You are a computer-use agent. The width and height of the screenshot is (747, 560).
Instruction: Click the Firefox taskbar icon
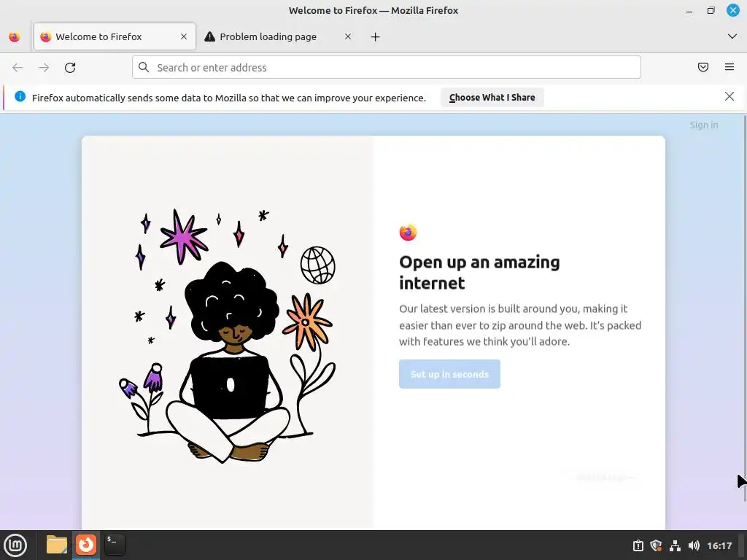pyautogui.click(x=86, y=545)
